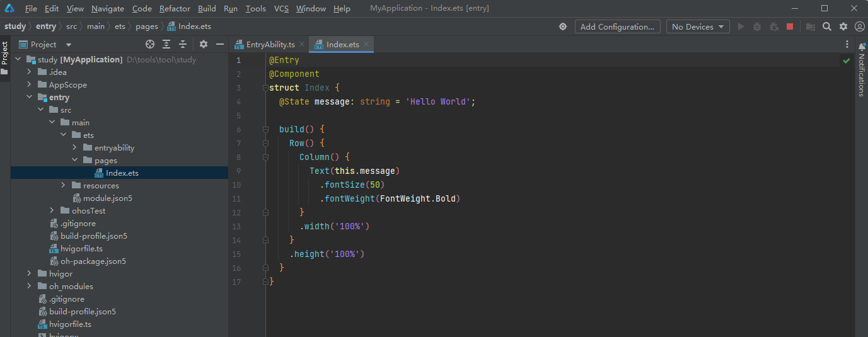Select the ohosTest folder label

89,210
